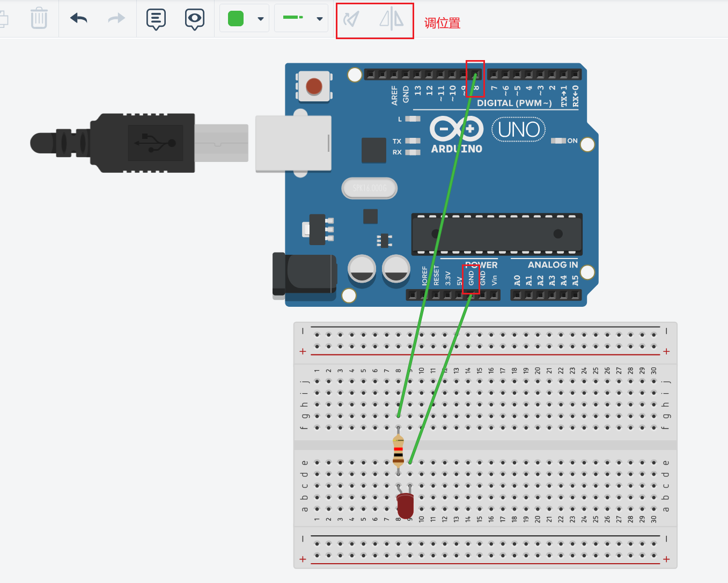Click the DIGITAL (PWM~) label
This screenshot has height=583, width=728.
[x=514, y=103]
